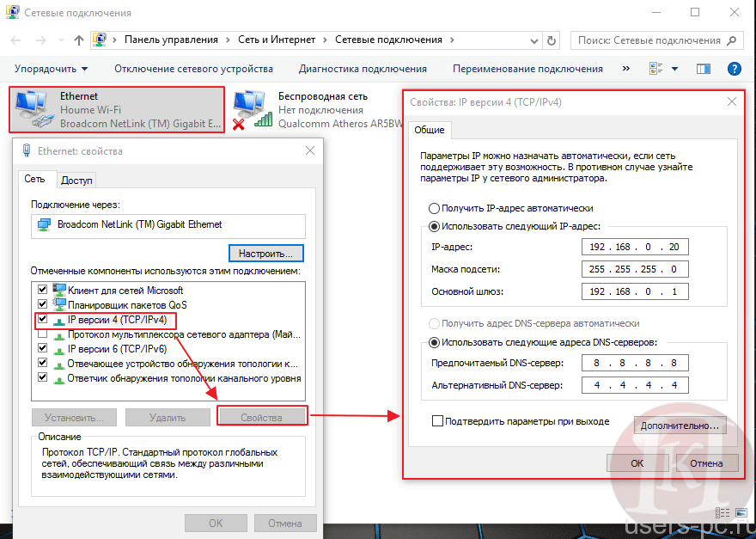The image size is (756, 539).
Task: Open the Дополнительно... advanced settings button
Action: pyautogui.click(x=680, y=426)
